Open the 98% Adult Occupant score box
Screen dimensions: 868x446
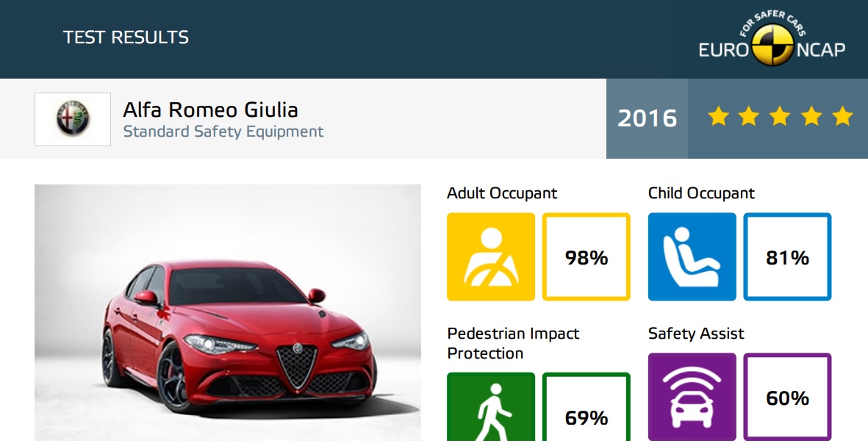click(x=587, y=256)
